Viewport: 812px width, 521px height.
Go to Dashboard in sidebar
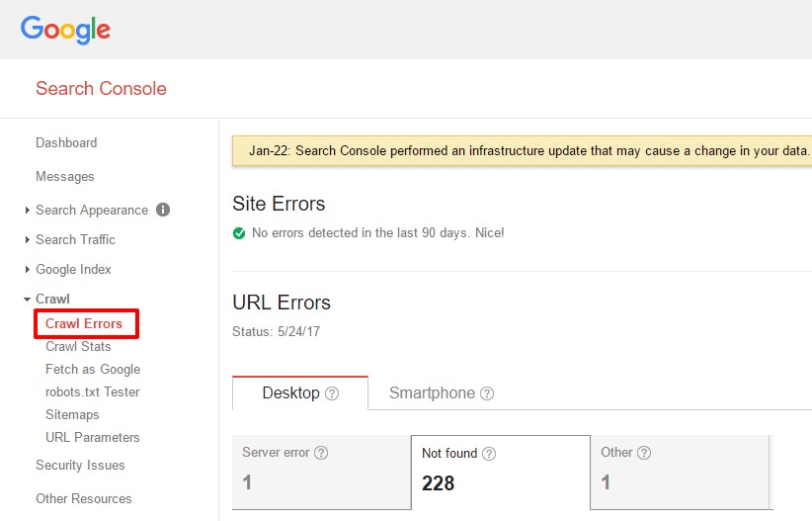66,142
